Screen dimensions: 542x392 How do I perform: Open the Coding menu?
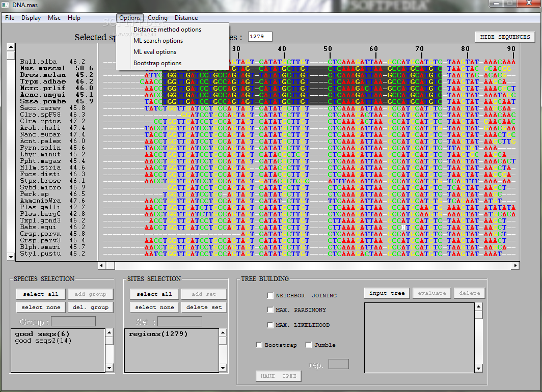coord(157,18)
